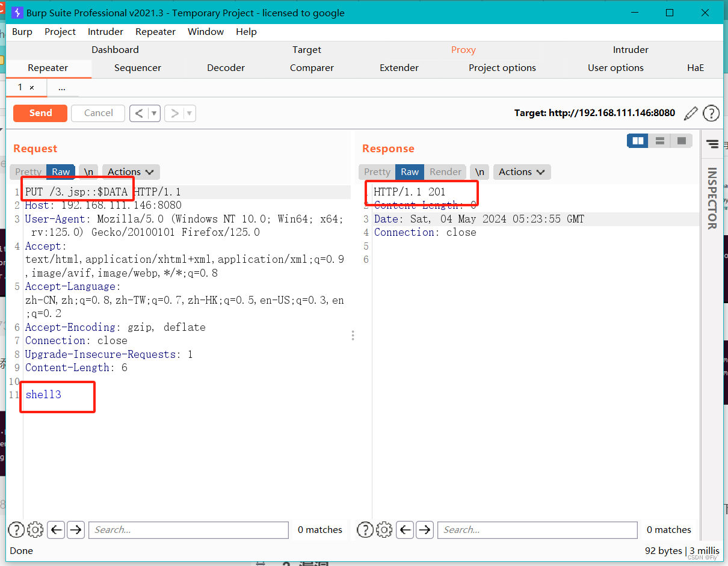Image resolution: width=728 pixels, height=566 pixels.
Task: Click the orange Send button
Action: [x=40, y=113]
